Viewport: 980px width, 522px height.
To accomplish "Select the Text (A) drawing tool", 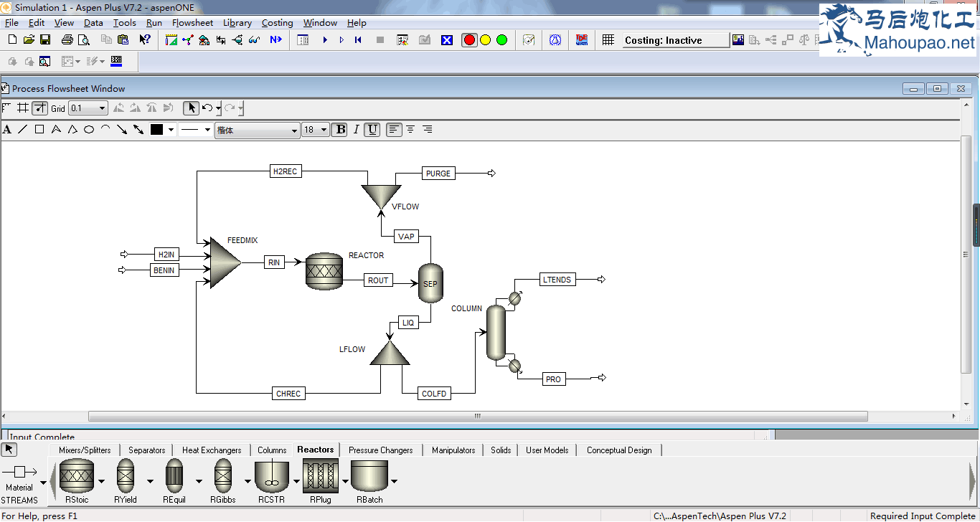I will tap(7, 130).
